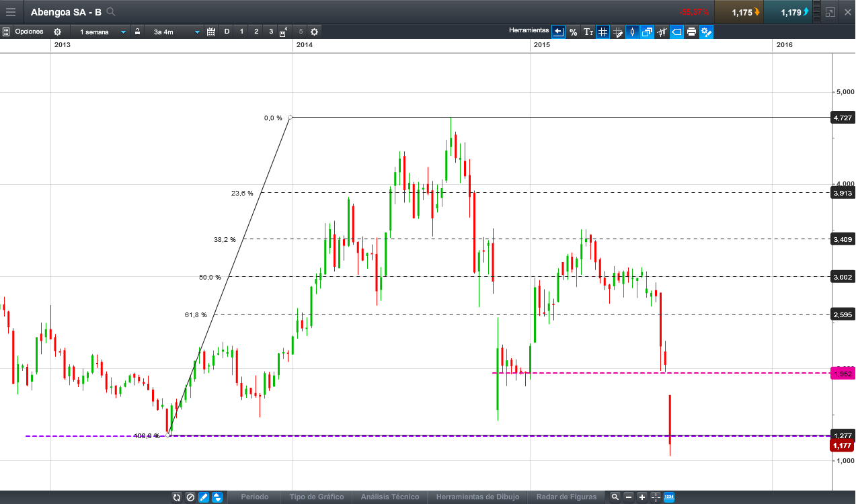The image size is (856, 504).
Task: Open Opciones menu
Action: (x=29, y=32)
